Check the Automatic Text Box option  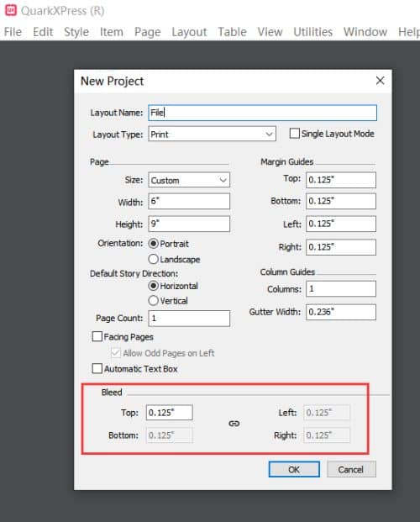[97, 368]
